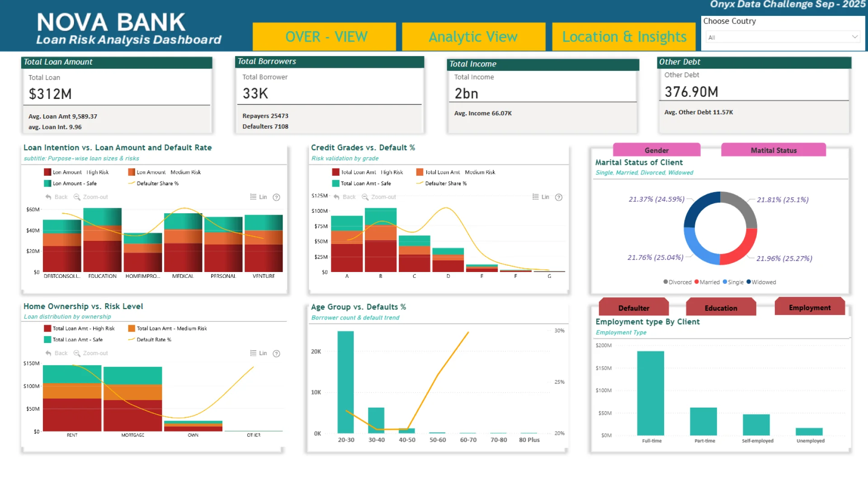Click Back arrow in Loan Intention chart
Viewport: 868px width, 488px height.
click(x=48, y=197)
